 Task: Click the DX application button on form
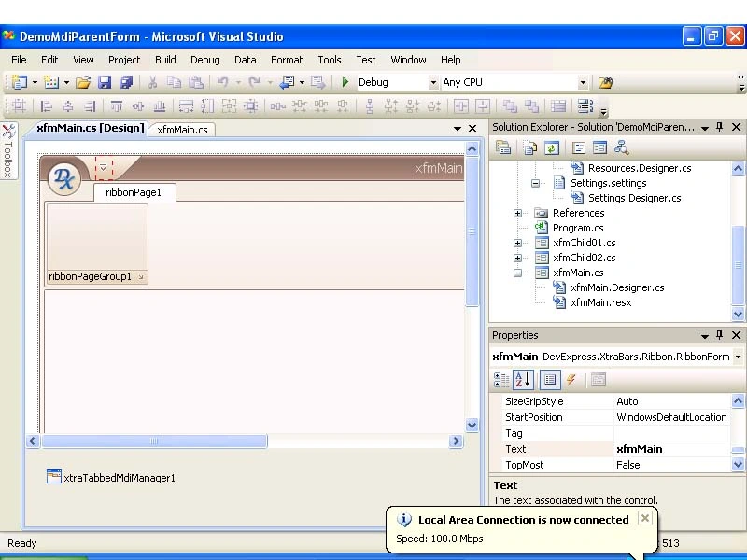point(64,179)
